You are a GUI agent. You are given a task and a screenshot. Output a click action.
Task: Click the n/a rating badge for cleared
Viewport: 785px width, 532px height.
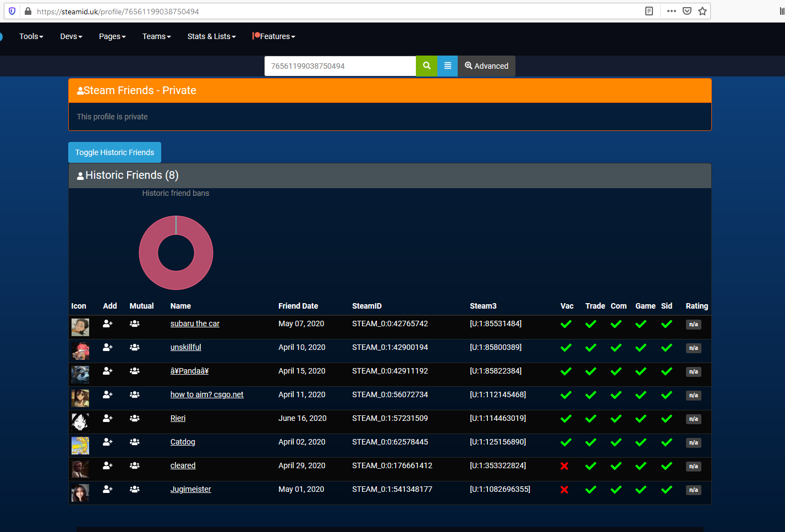(x=693, y=467)
